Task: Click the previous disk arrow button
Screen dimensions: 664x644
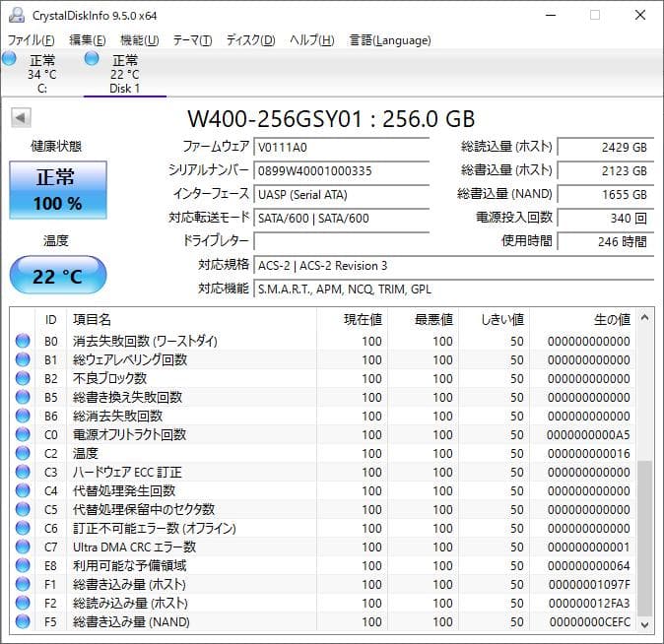Action: tap(21, 118)
